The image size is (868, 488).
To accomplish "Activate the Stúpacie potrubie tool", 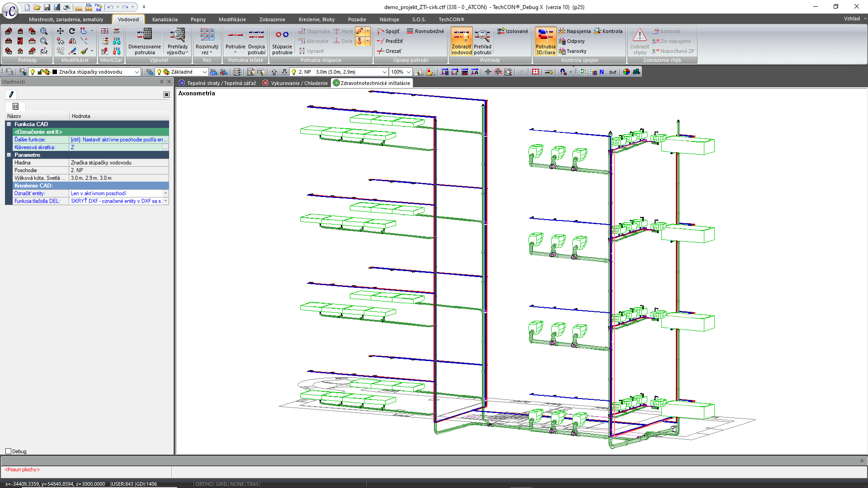I will click(x=282, y=42).
